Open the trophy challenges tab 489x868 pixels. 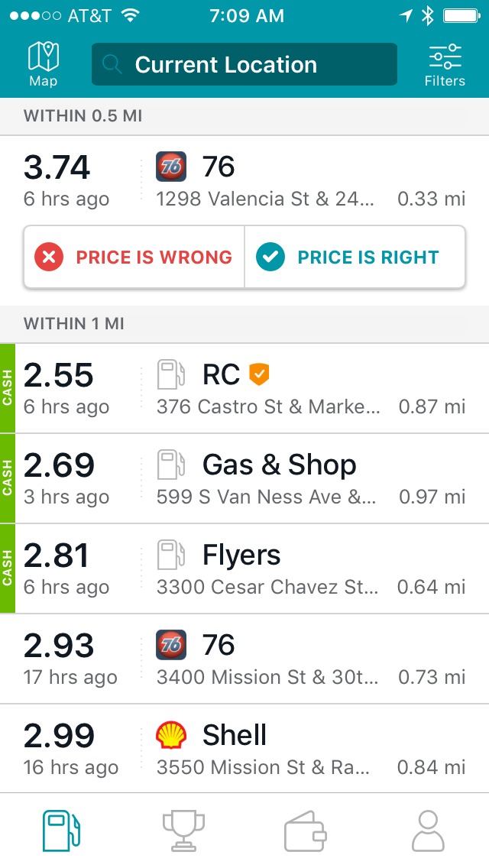[183, 831]
